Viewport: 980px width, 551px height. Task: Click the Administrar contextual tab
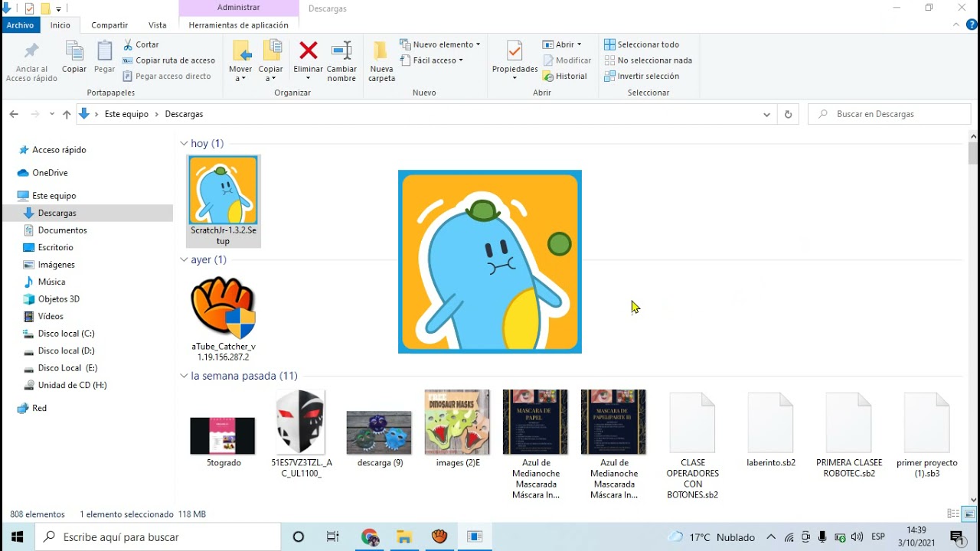238,8
